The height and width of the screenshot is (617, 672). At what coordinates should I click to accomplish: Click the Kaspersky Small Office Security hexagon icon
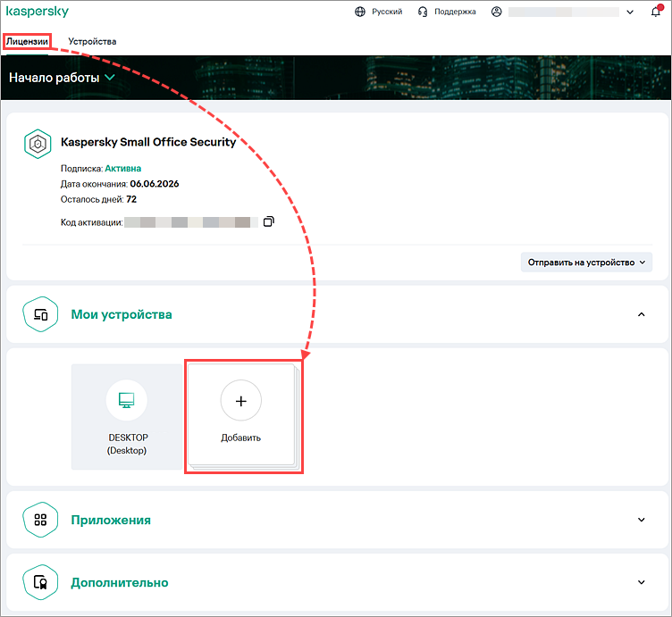click(x=38, y=144)
